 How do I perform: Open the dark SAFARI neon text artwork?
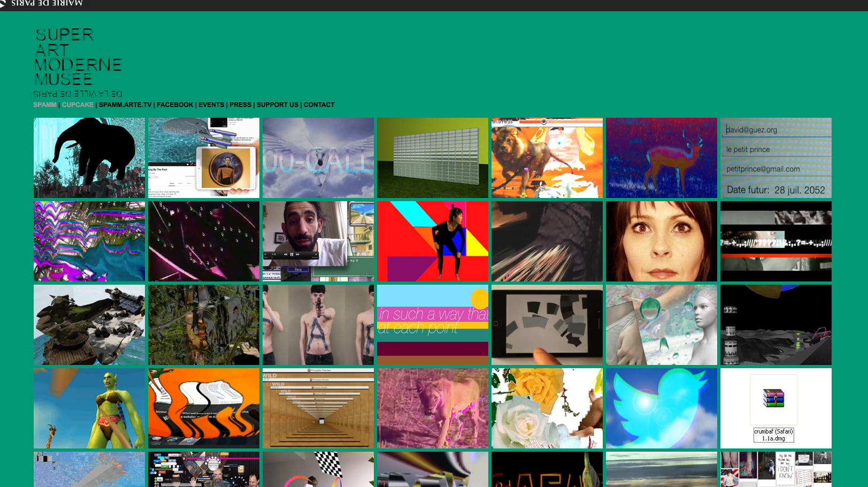coord(547,469)
